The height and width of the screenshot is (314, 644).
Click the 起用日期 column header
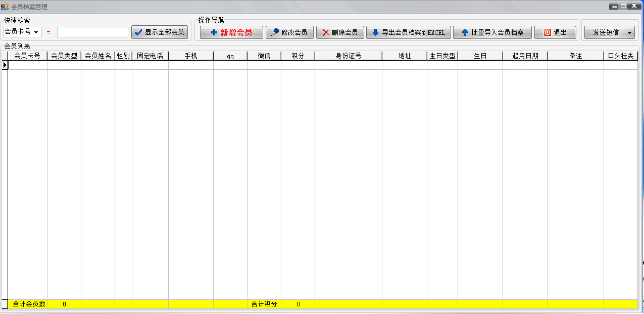point(525,56)
